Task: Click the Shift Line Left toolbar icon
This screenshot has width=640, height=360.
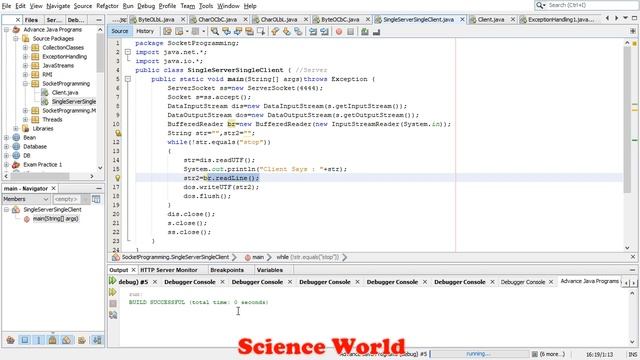Action: [x=313, y=31]
